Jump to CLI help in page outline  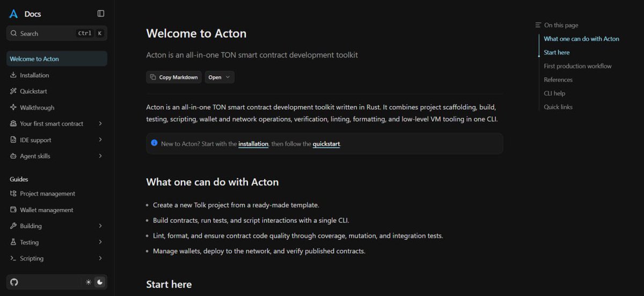554,93
